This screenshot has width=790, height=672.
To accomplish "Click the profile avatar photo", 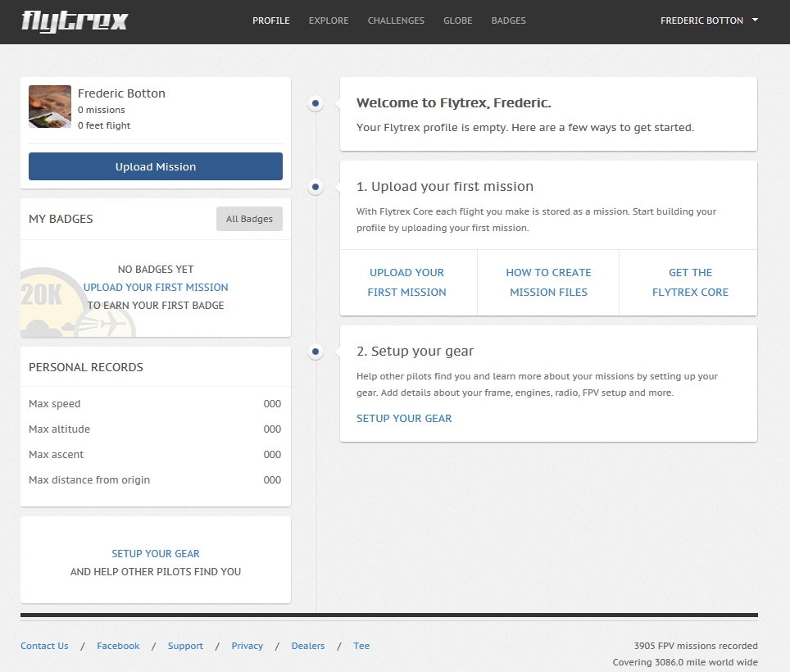I will (50, 107).
